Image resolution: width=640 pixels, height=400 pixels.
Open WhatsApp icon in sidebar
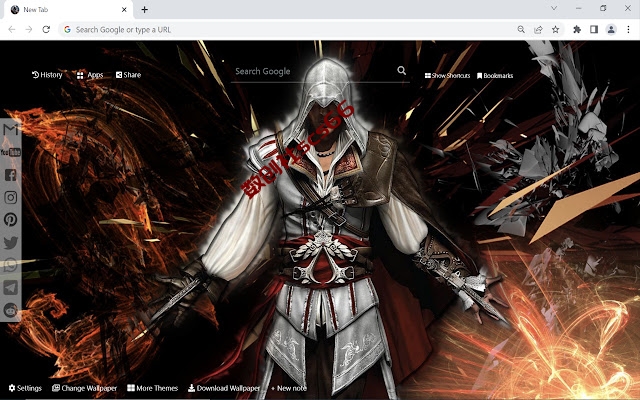(11, 265)
